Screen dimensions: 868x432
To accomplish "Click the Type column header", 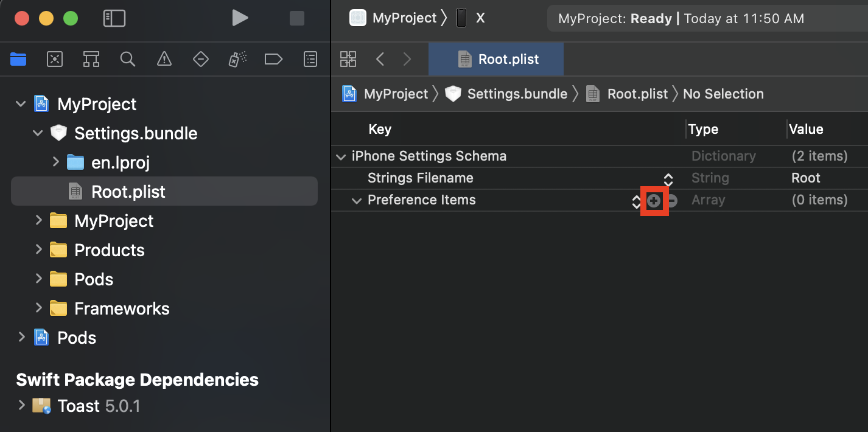I will [703, 129].
